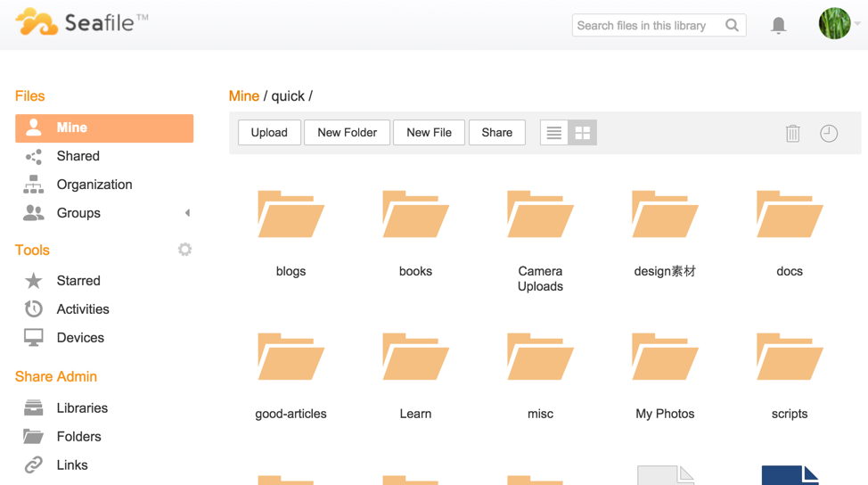Click the Links chain icon
The height and width of the screenshot is (485, 868).
click(x=34, y=464)
